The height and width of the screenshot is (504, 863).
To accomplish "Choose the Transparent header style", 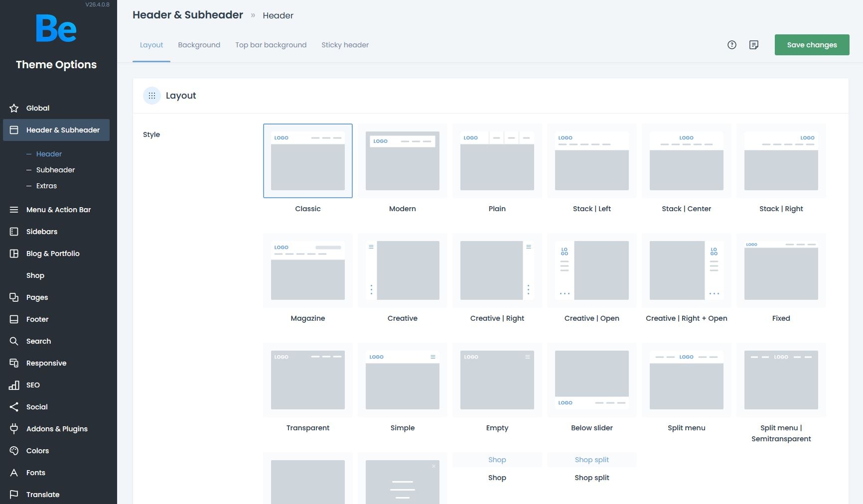I will pyautogui.click(x=308, y=380).
